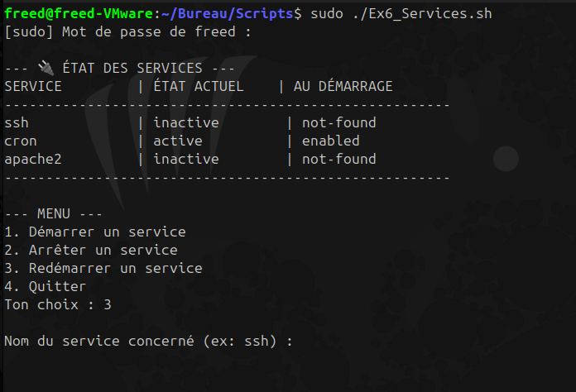576x392 pixels.
Task: Click the sudo password prompt line
Action: click(x=127, y=31)
